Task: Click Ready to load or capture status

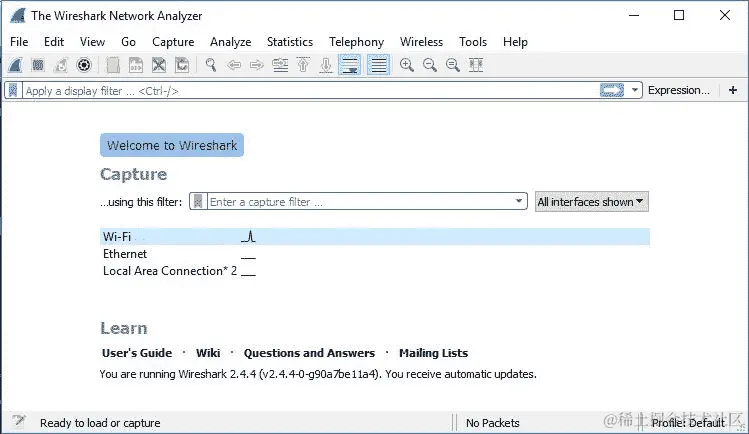Action: click(100, 423)
